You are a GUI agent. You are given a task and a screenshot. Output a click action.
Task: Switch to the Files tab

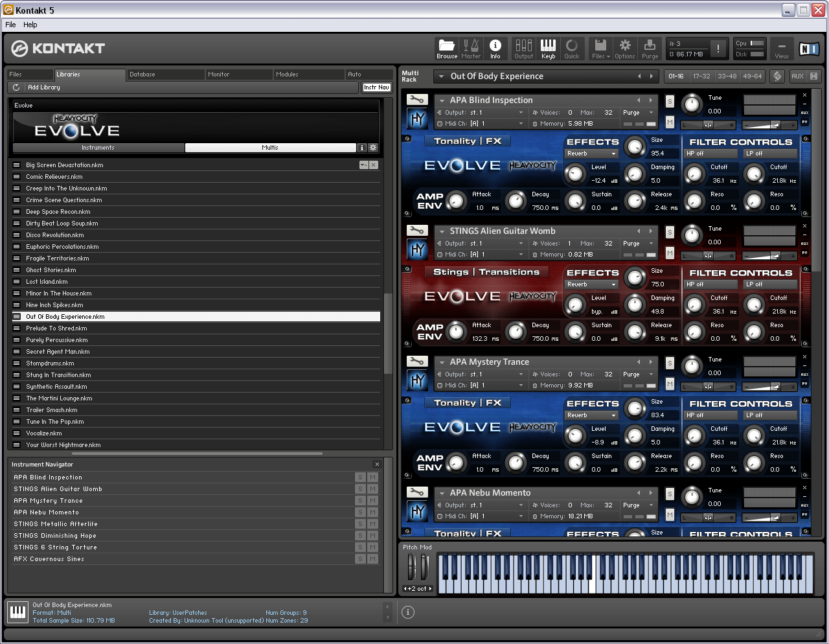pos(30,75)
